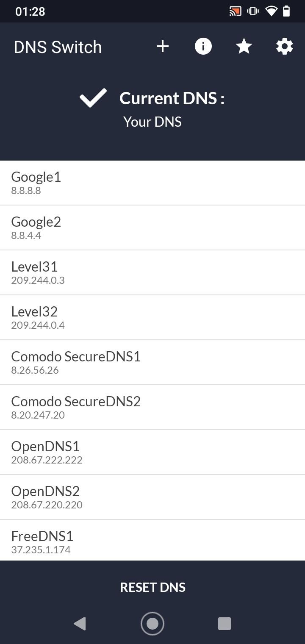Open the info icon in toolbar
This screenshot has height=644, width=305.
point(203,47)
